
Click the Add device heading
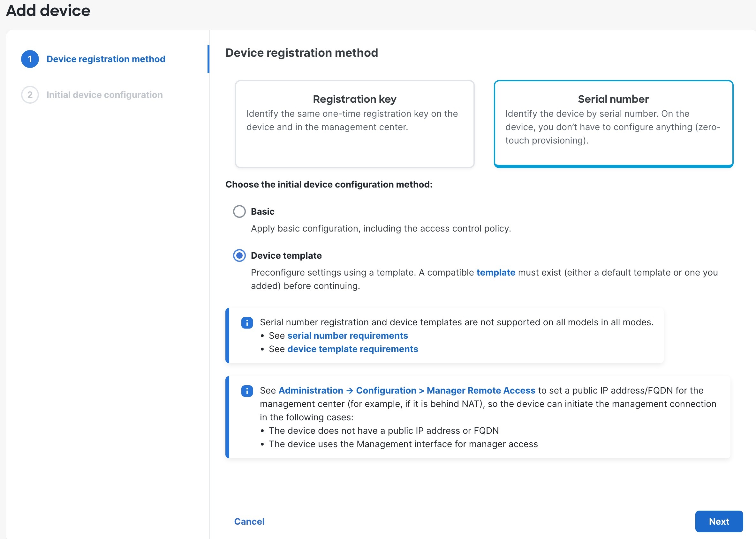49,11
